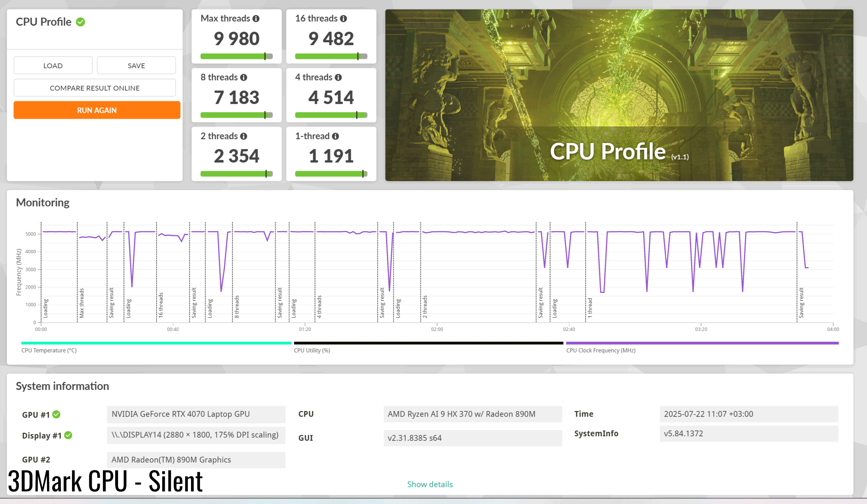This screenshot has height=504, width=867.
Task: Click the Max threads score 9 980
Action: pos(237,38)
